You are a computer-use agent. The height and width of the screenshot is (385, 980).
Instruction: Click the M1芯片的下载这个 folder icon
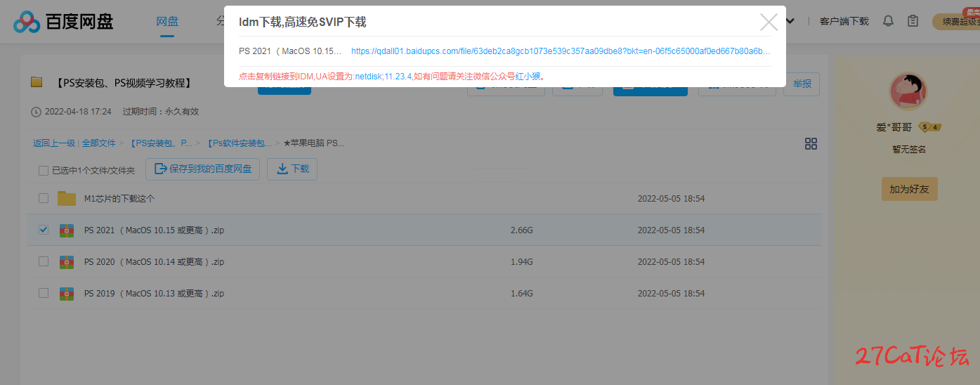[x=67, y=198]
